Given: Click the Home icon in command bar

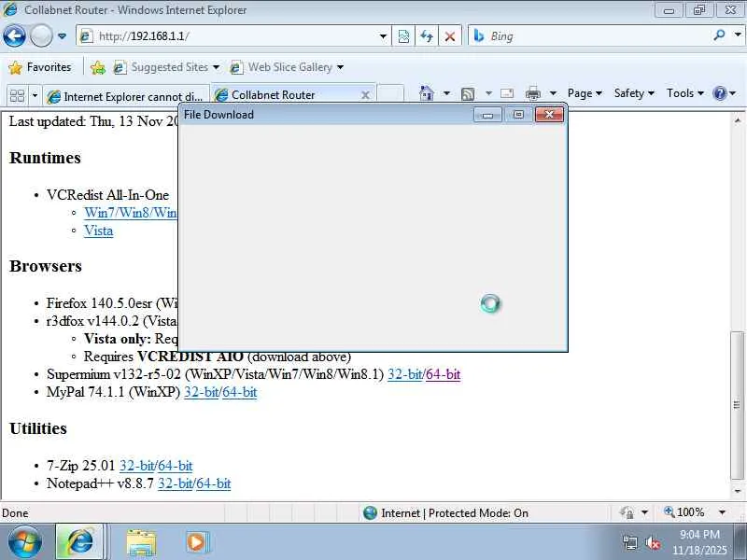Looking at the screenshot, I should [427, 93].
